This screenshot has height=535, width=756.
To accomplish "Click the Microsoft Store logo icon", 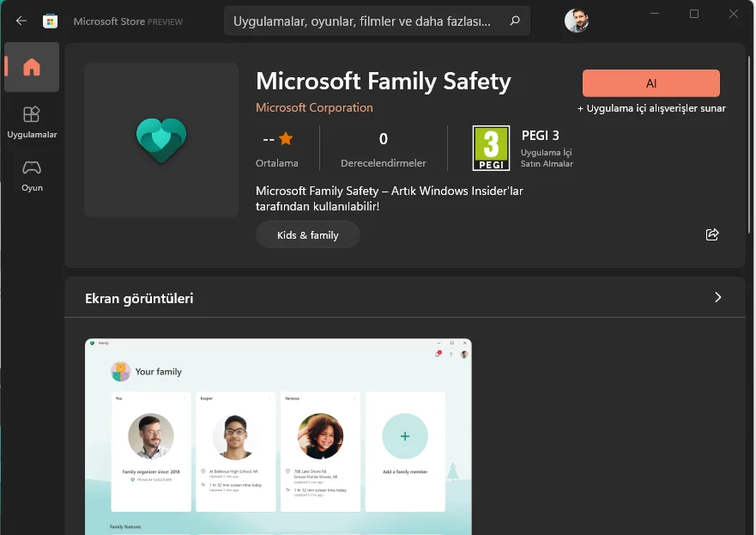I will point(51,21).
